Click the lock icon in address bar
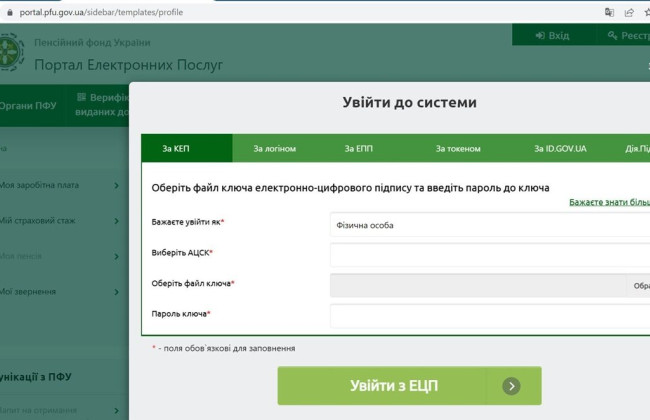This screenshot has height=420, width=650. point(10,12)
